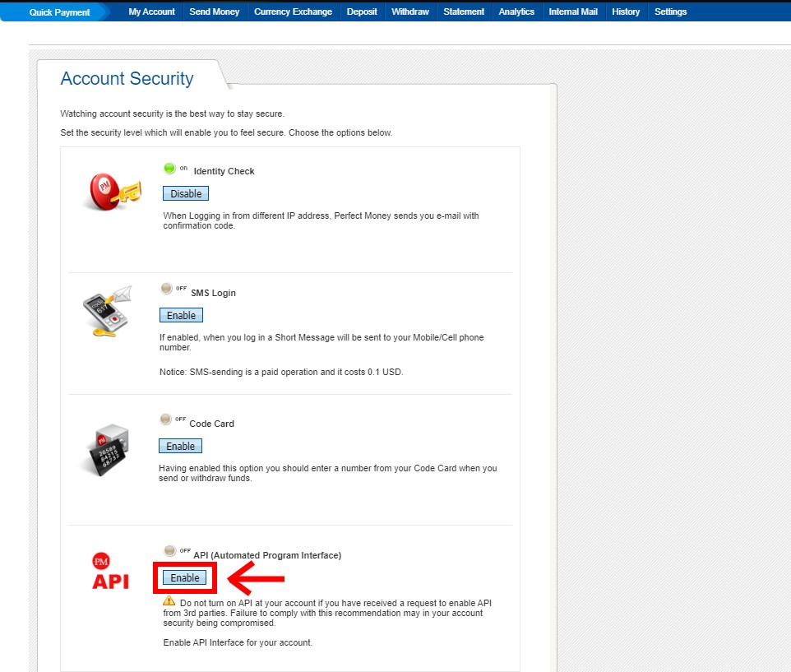Click the green Identity Check status indicator
The width and height of the screenshot is (791, 672).
(x=169, y=169)
